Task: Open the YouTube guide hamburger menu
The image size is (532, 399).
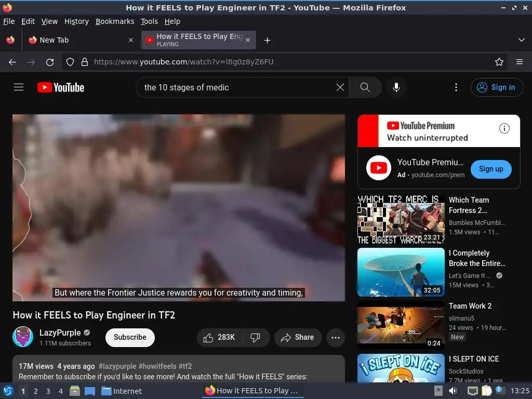Action: click(x=19, y=87)
